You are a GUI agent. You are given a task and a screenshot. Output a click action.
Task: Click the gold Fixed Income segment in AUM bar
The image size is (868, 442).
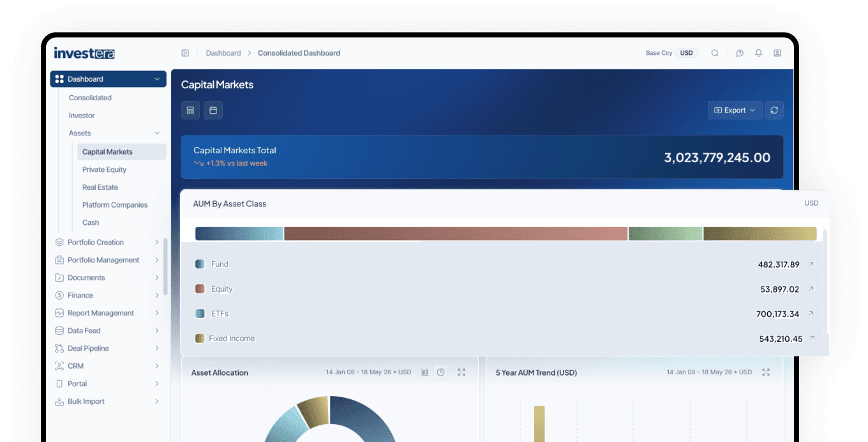pyautogui.click(x=760, y=234)
